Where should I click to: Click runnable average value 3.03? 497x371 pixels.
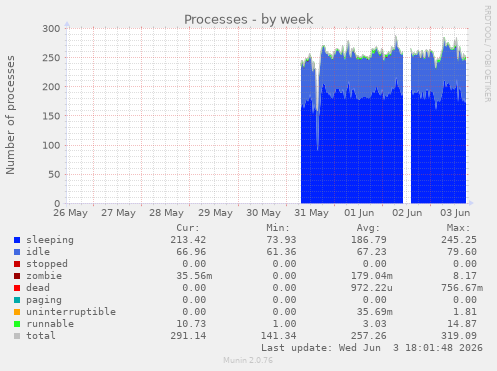click(375, 324)
